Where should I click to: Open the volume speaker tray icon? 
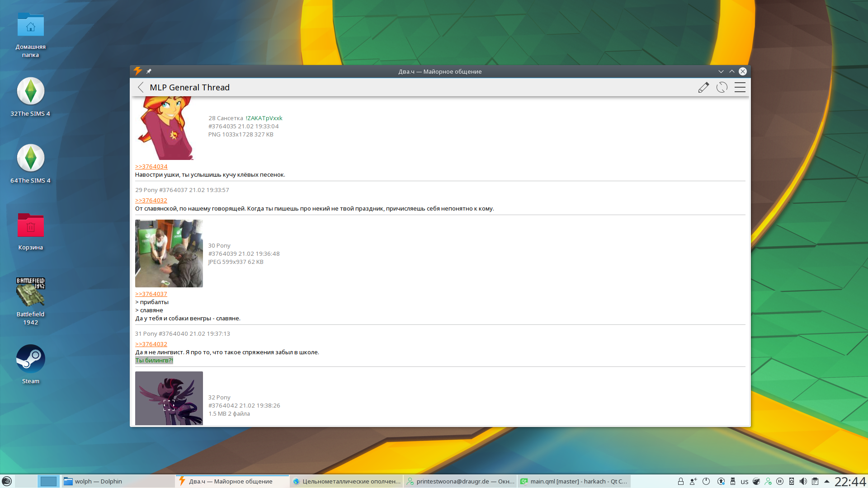coord(803,482)
